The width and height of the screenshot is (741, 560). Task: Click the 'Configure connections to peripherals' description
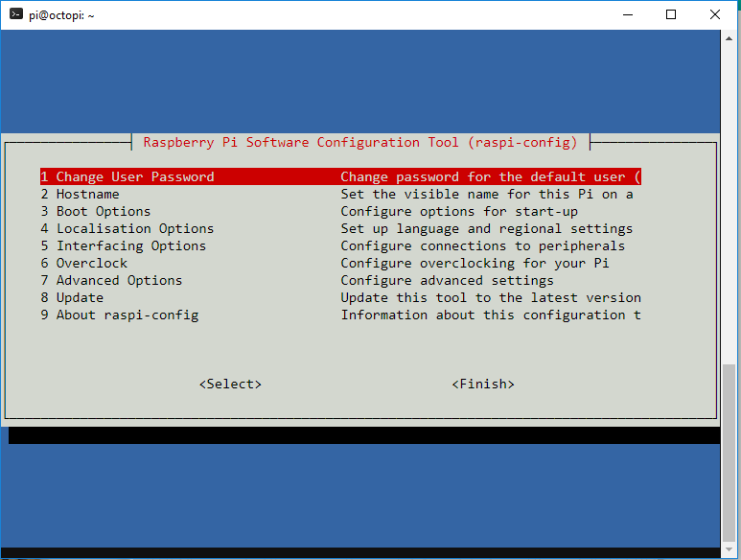click(x=482, y=245)
